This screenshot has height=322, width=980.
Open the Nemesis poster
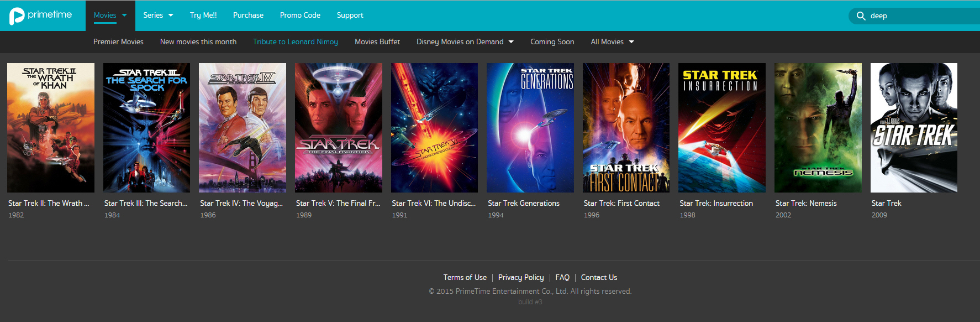(818, 128)
